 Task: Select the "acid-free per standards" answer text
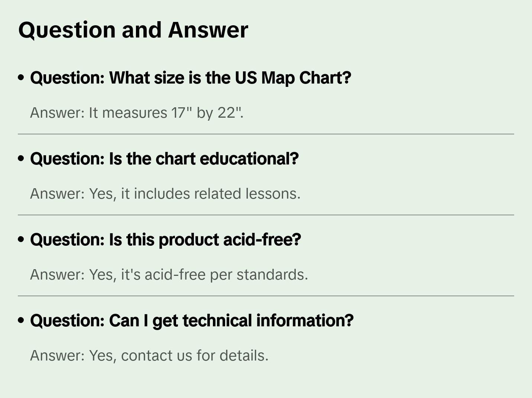169,275
